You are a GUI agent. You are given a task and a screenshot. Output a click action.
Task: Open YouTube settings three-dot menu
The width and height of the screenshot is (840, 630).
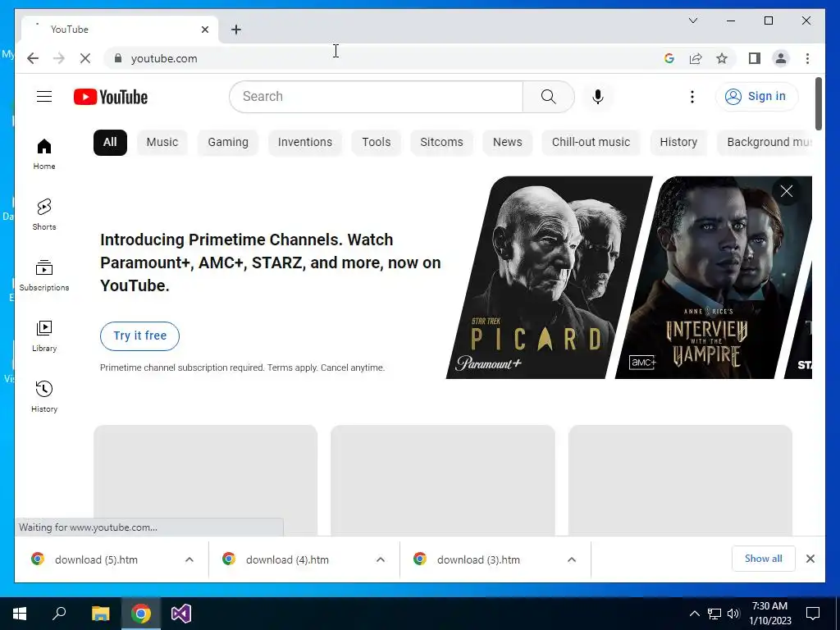pyautogui.click(x=692, y=97)
